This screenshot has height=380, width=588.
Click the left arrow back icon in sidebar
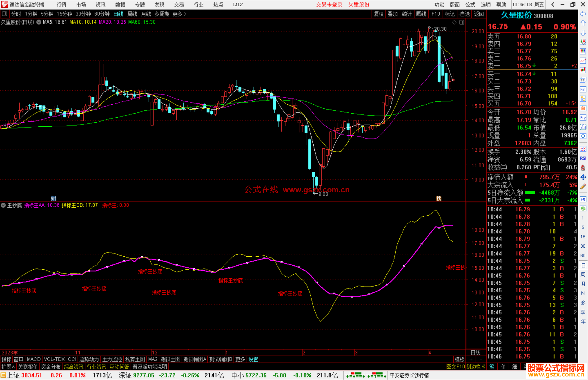(x=583, y=14)
